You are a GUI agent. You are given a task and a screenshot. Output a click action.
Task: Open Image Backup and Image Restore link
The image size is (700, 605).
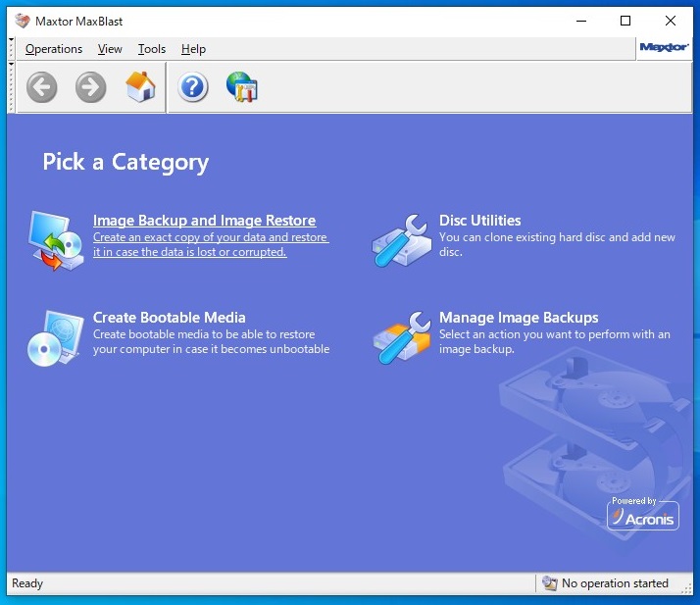coord(204,220)
